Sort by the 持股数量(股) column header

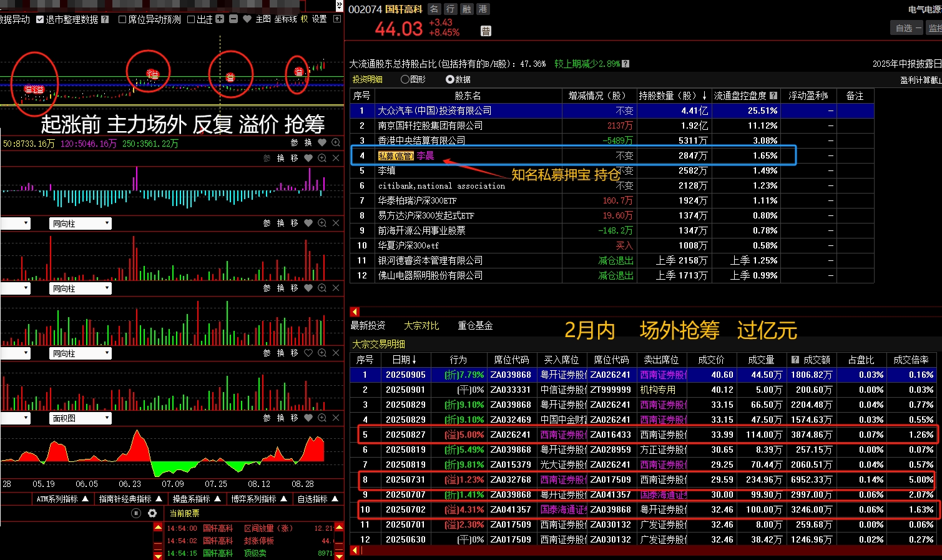pos(673,96)
